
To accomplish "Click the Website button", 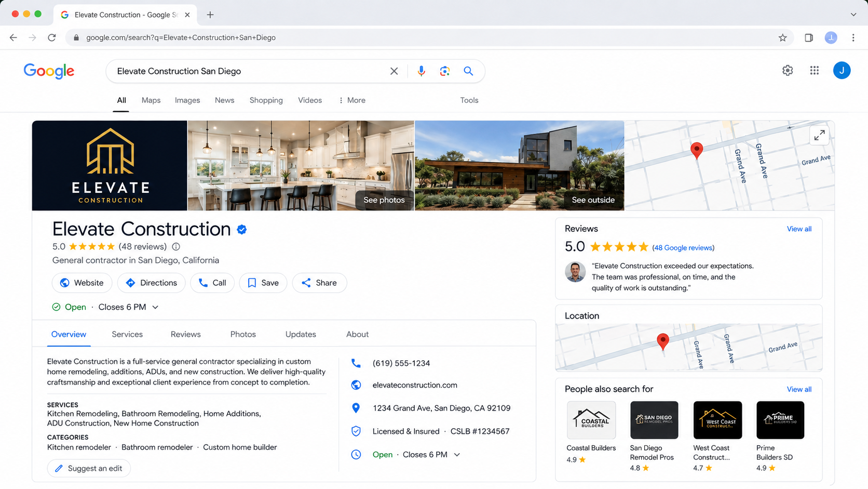I will pyautogui.click(x=82, y=283).
